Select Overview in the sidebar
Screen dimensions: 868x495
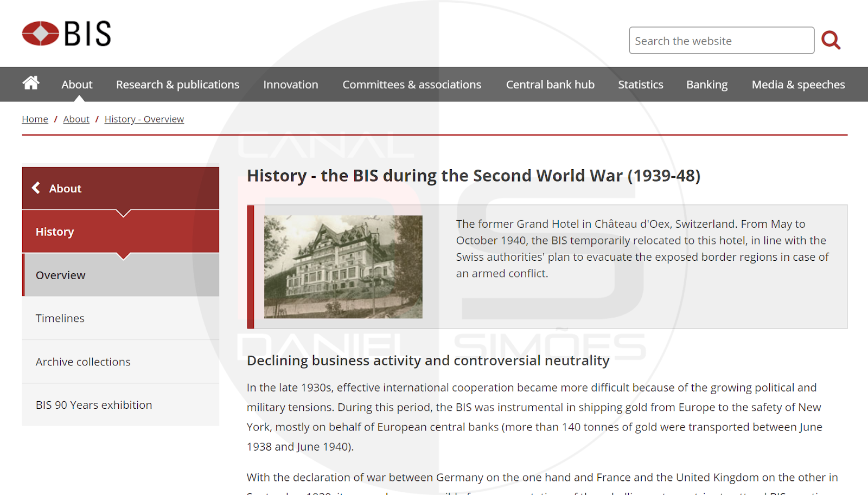(120, 275)
